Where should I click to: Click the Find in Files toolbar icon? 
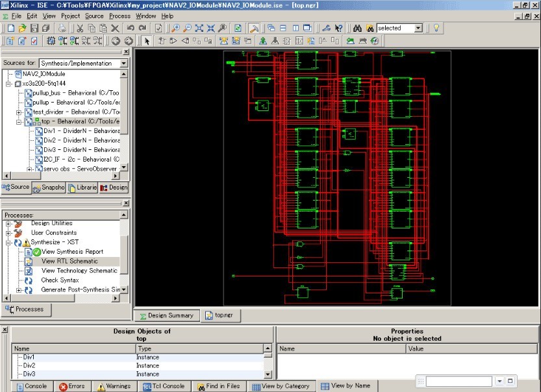(369, 27)
